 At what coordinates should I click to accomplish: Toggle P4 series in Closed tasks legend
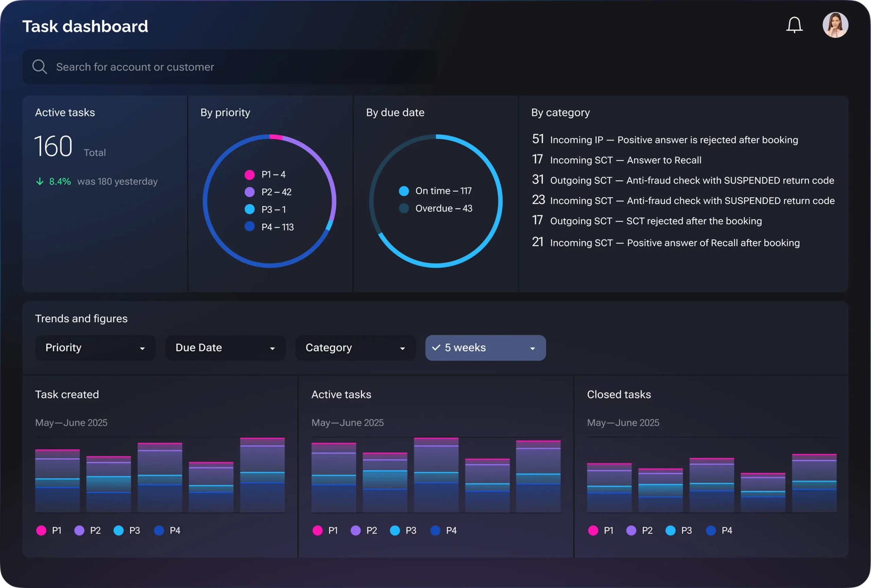click(711, 530)
